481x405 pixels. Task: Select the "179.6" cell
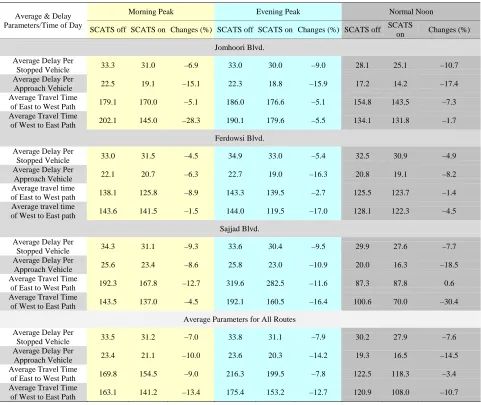[275, 120]
